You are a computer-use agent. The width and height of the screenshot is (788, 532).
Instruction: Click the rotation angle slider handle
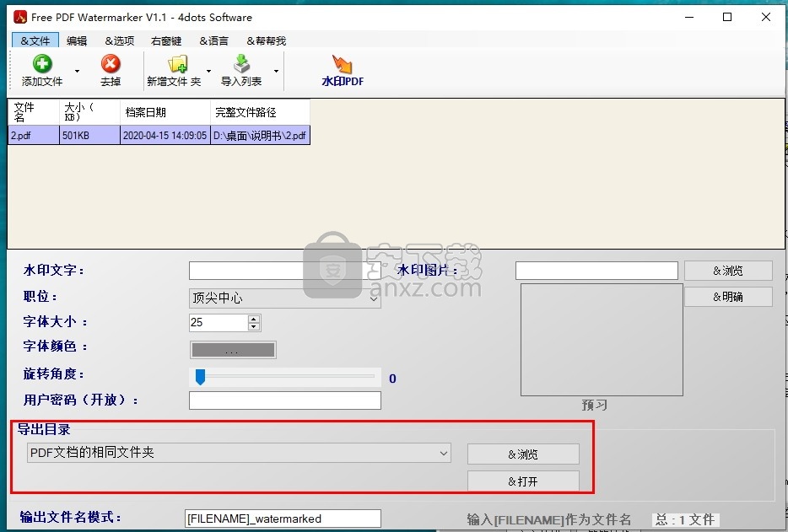[x=200, y=377]
